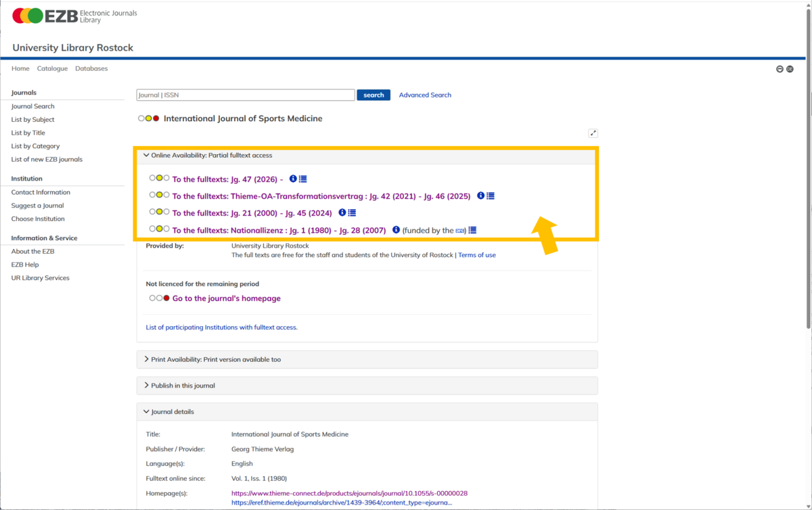Click the blue search button

click(x=374, y=95)
